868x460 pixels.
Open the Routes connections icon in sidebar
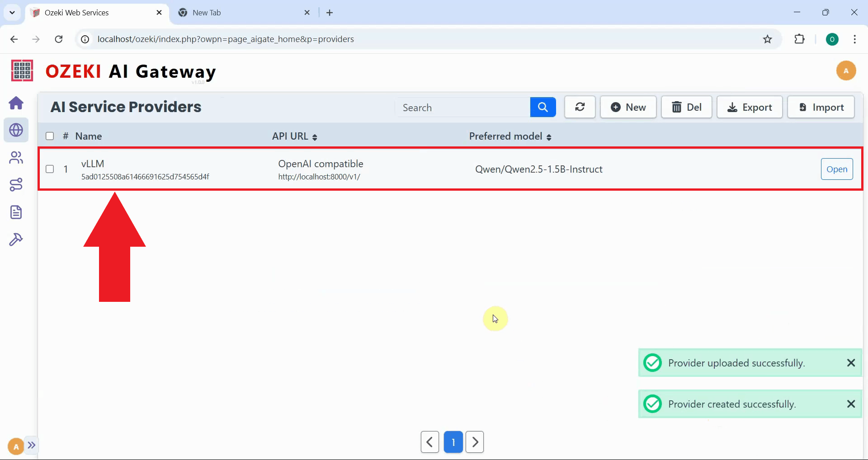[x=16, y=184]
